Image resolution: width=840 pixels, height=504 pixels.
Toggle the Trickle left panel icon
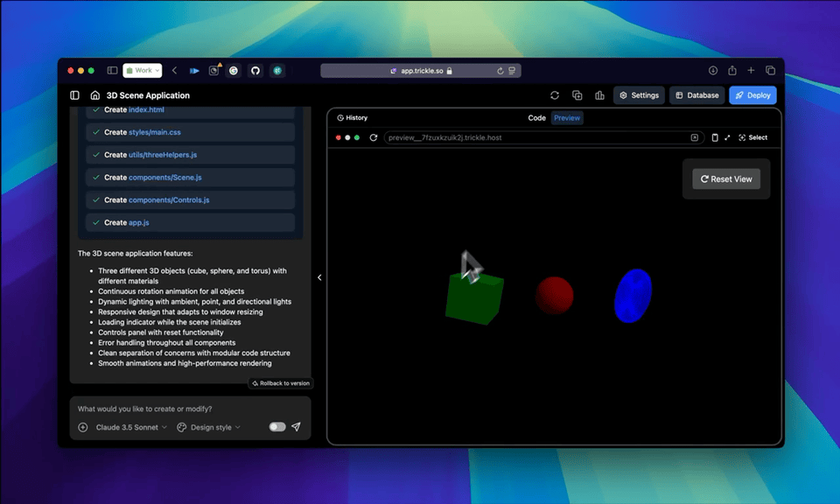[x=74, y=95]
